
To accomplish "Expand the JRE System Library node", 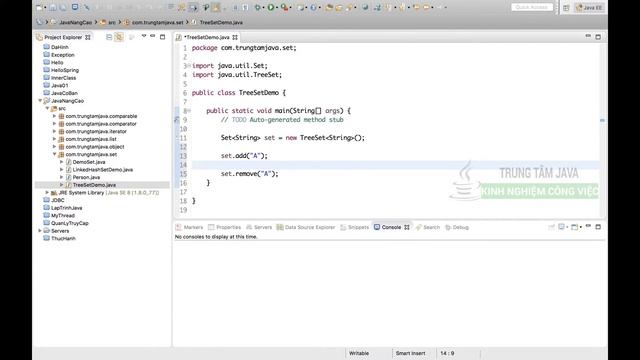I will (47, 192).
